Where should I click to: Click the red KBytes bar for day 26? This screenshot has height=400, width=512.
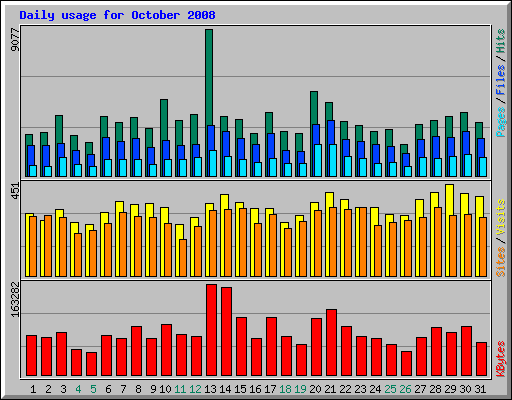pyautogui.click(x=406, y=364)
